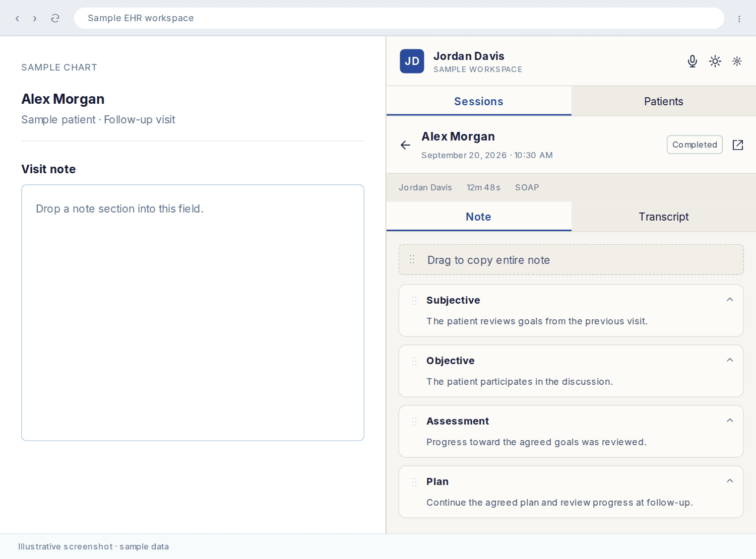Switch to the Patients tab
Viewport: 756px width, 559px height.
point(664,101)
